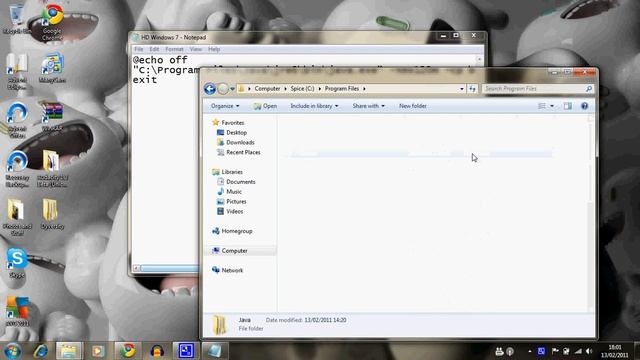Expand 'Include in library' dropdown
Viewport: 640px width, 360px height.
(314, 106)
